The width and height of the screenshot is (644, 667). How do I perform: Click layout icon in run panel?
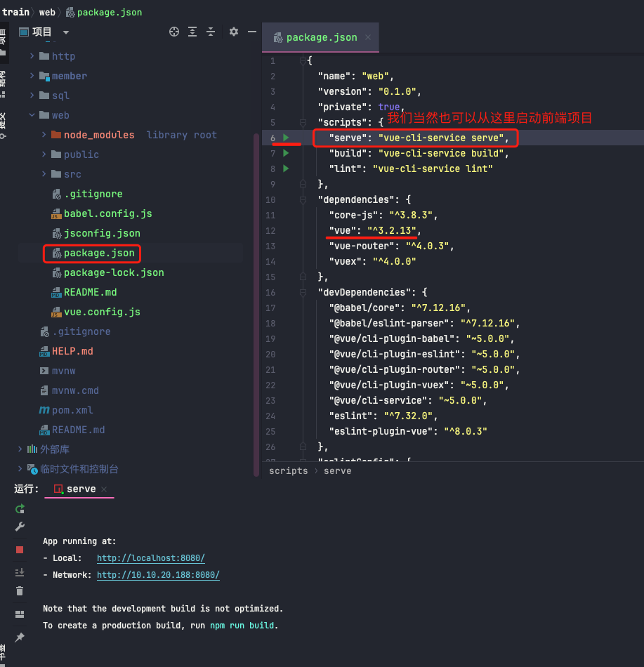[20, 614]
